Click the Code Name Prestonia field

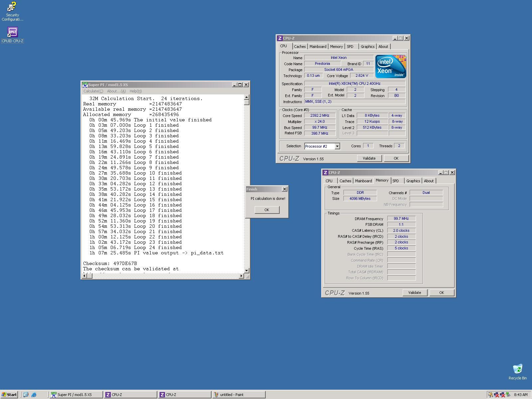(323, 64)
